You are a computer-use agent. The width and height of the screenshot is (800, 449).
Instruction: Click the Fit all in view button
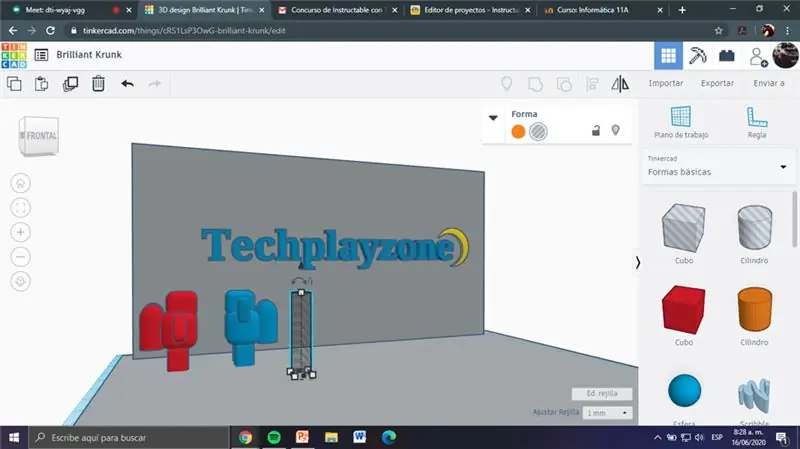pyautogui.click(x=20, y=208)
